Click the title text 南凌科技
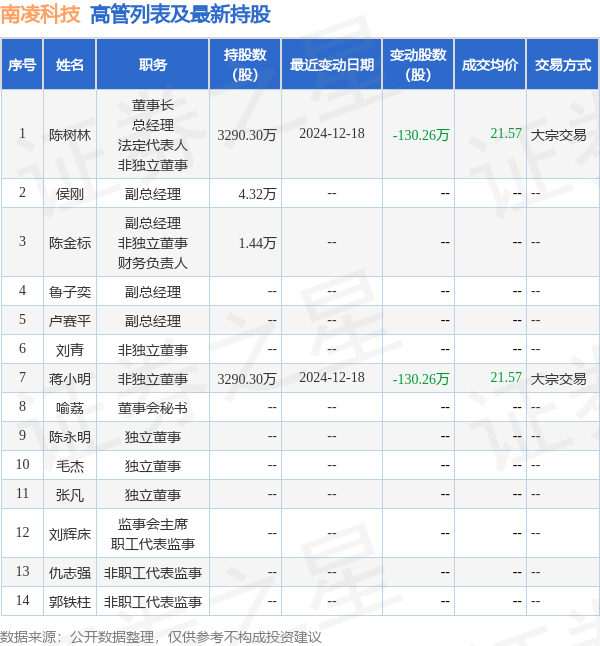Viewport: 600px width, 646px height. pyautogui.click(x=40, y=14)
